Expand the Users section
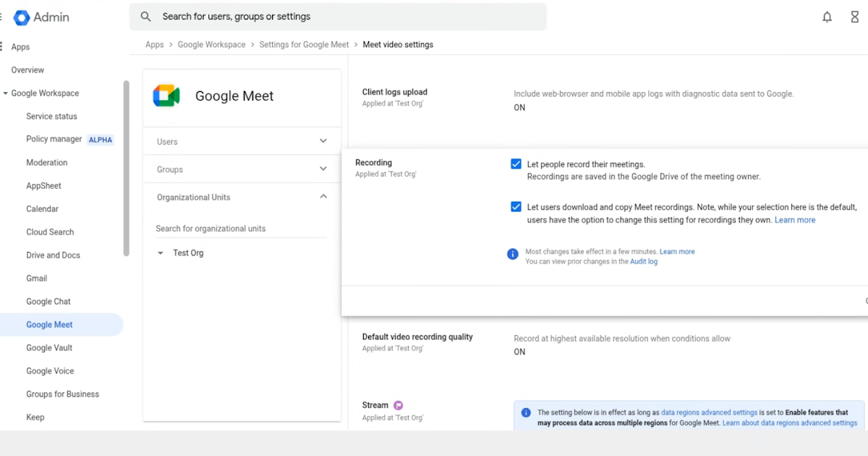Viewport: 868px width, 456px height. point(323,141)
